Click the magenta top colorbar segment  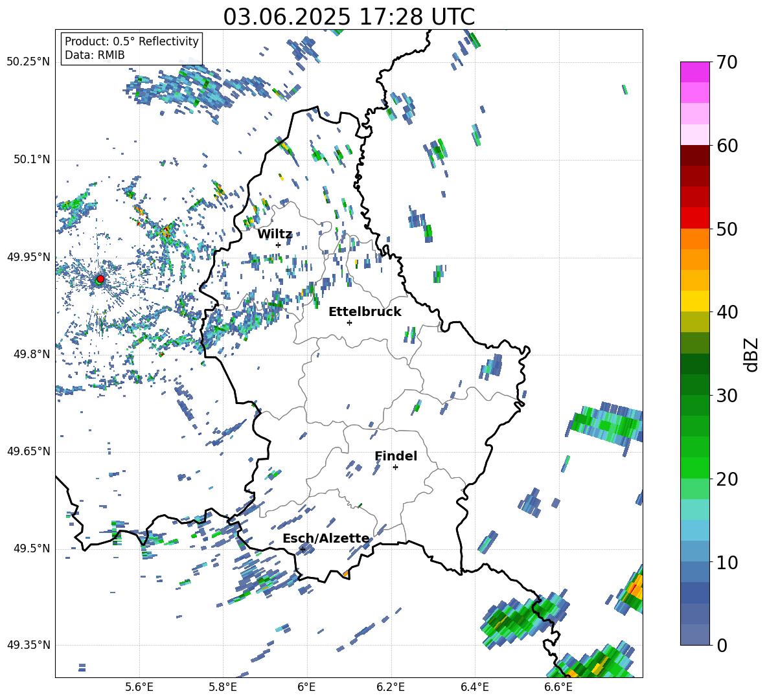point(694,72)
